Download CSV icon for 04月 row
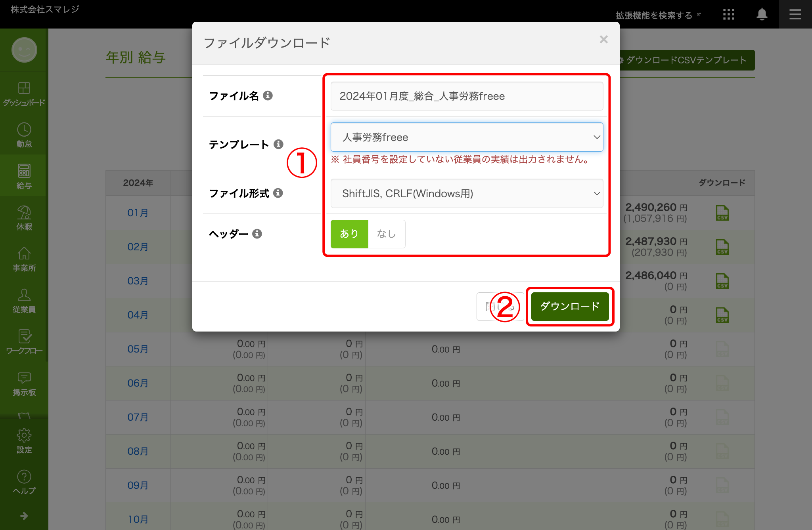Viewport: 812px width, 530px height. coord(722,315)
